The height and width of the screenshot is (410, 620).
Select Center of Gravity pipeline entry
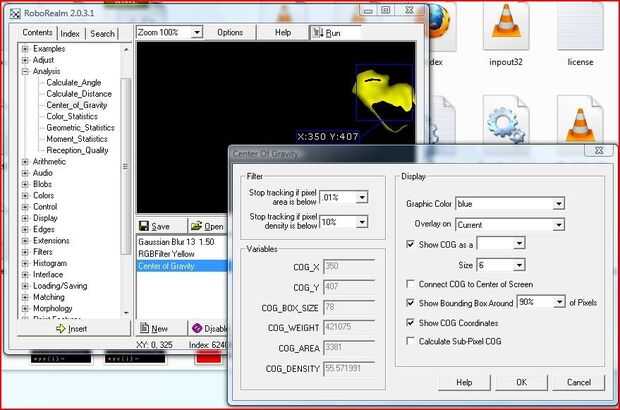(182, 266)
